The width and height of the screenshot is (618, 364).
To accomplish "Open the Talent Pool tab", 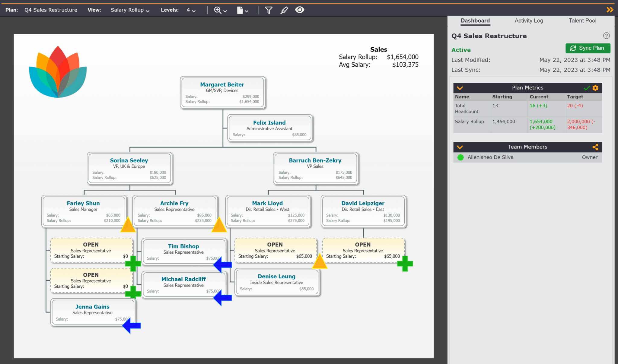I will tap(582, 21).
